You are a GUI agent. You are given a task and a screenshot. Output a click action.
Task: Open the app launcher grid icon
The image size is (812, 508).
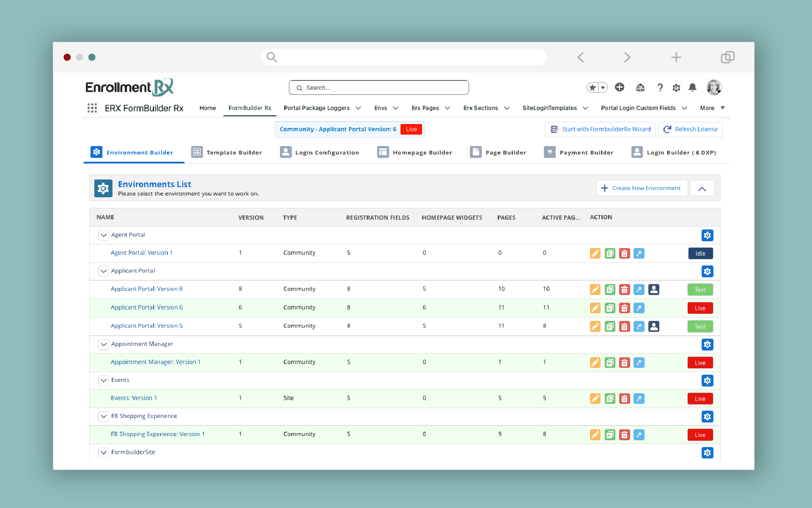coord(92,108)
